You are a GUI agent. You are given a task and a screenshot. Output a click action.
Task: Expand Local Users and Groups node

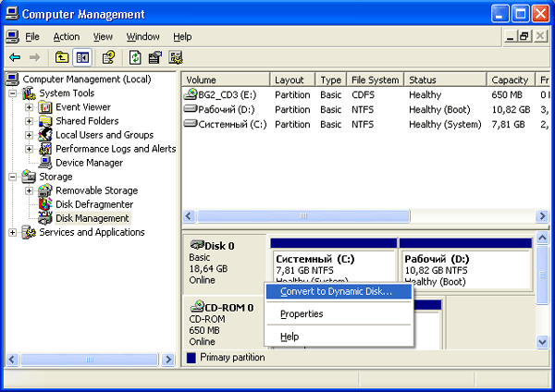tap(29, 135)
